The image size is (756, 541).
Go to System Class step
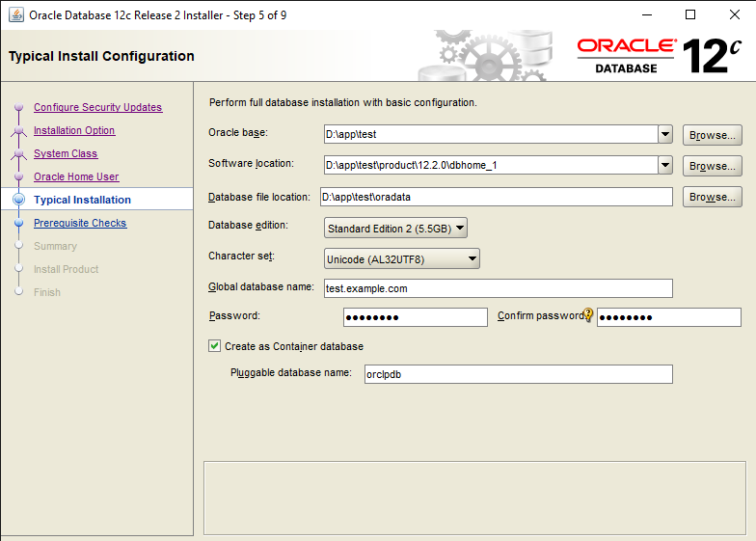66,153
